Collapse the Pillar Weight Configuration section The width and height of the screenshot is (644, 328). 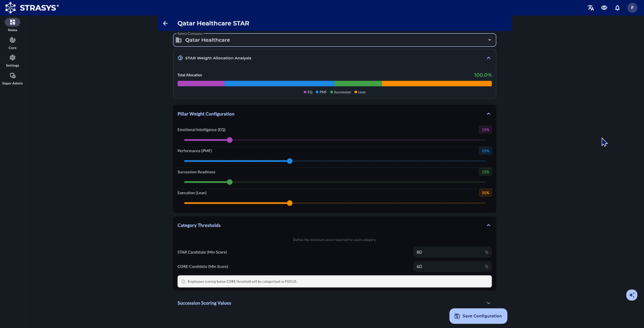click(488, 114)
